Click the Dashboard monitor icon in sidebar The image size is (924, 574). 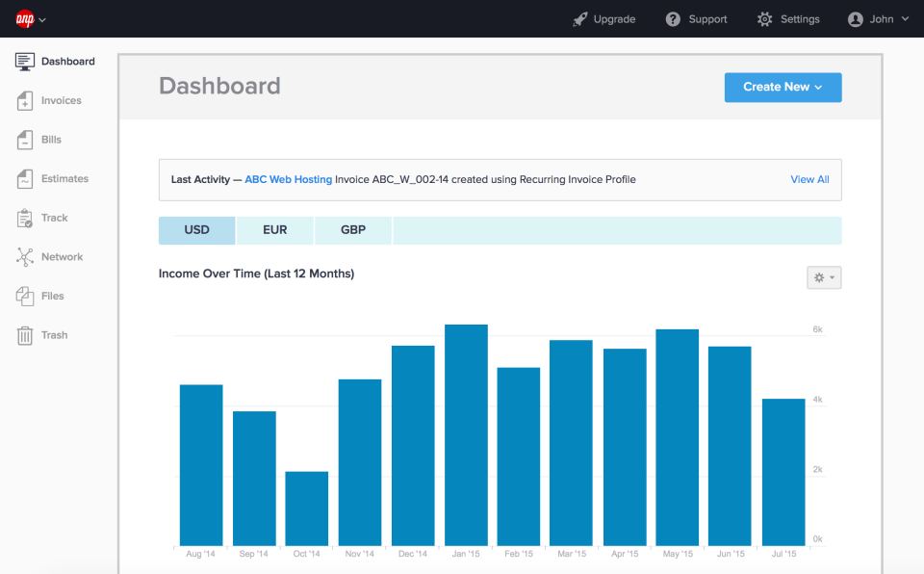click(25, 62)
